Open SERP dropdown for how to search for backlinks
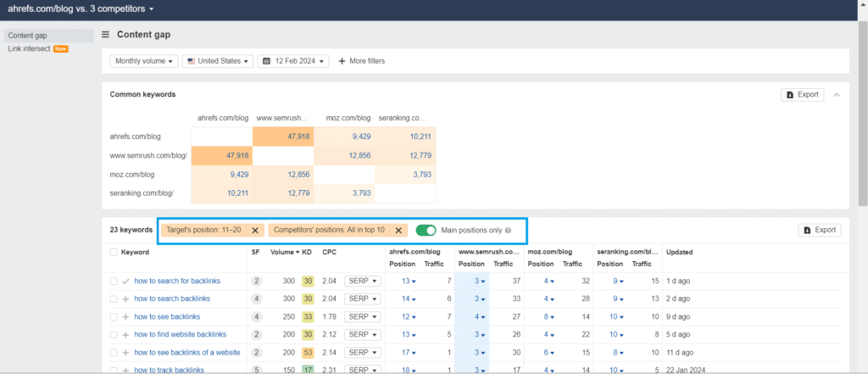Image resolution: width=868 pixels, height=374 pixels. (x=363, y=281)
